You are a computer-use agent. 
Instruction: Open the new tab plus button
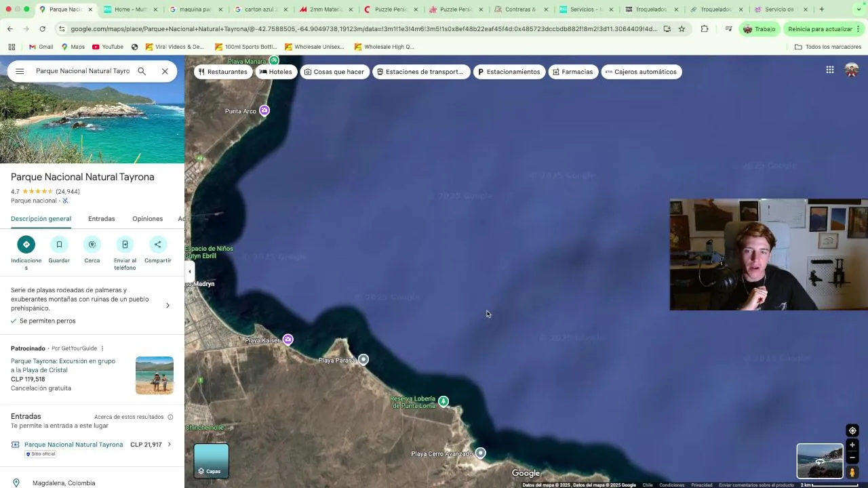[821, 9]
